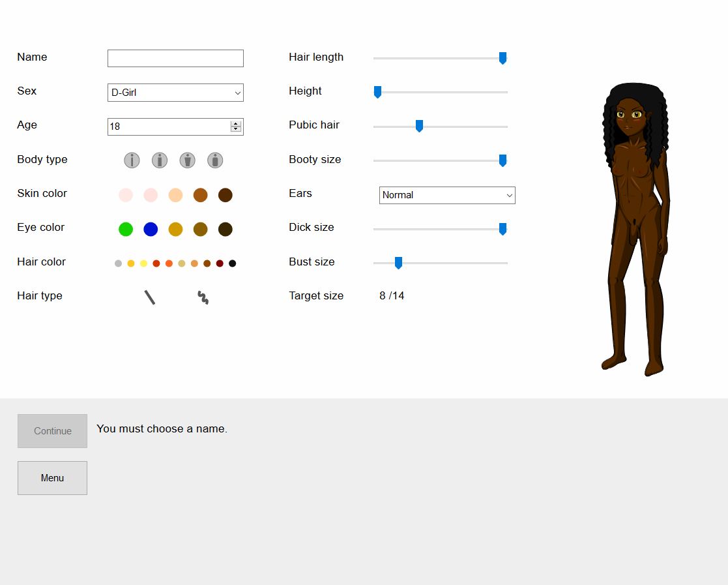Select the blue eye color
Screen dimensions: 728x585
pos(151,229)
